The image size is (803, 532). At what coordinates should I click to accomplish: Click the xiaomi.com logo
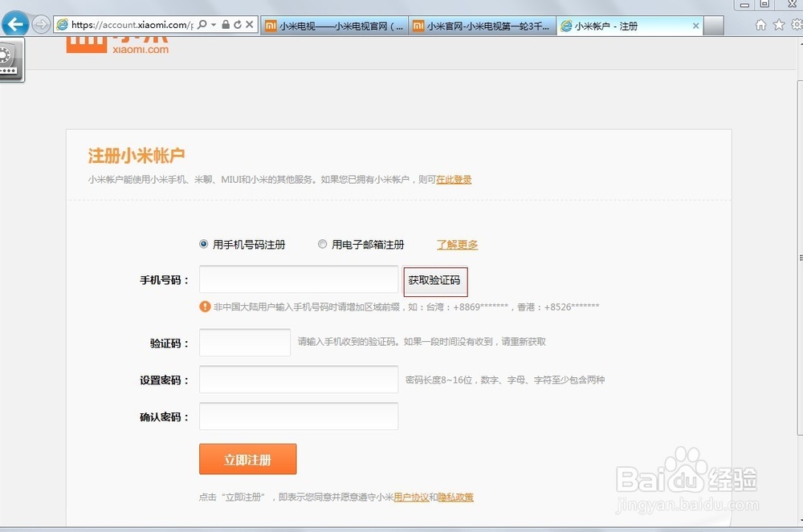[117, 44]
